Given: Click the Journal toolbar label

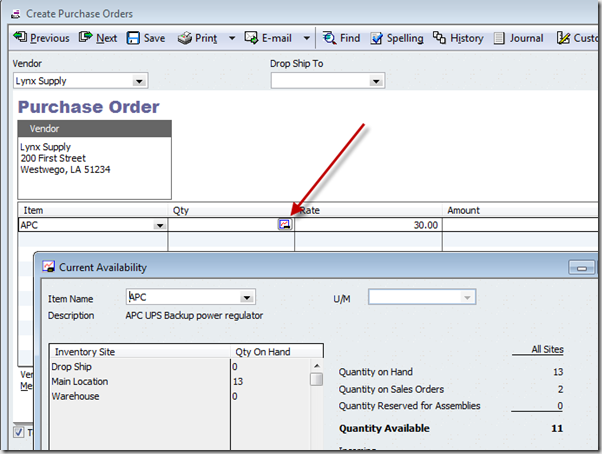Looking at the screenshot, I should [x=526, y=38].
